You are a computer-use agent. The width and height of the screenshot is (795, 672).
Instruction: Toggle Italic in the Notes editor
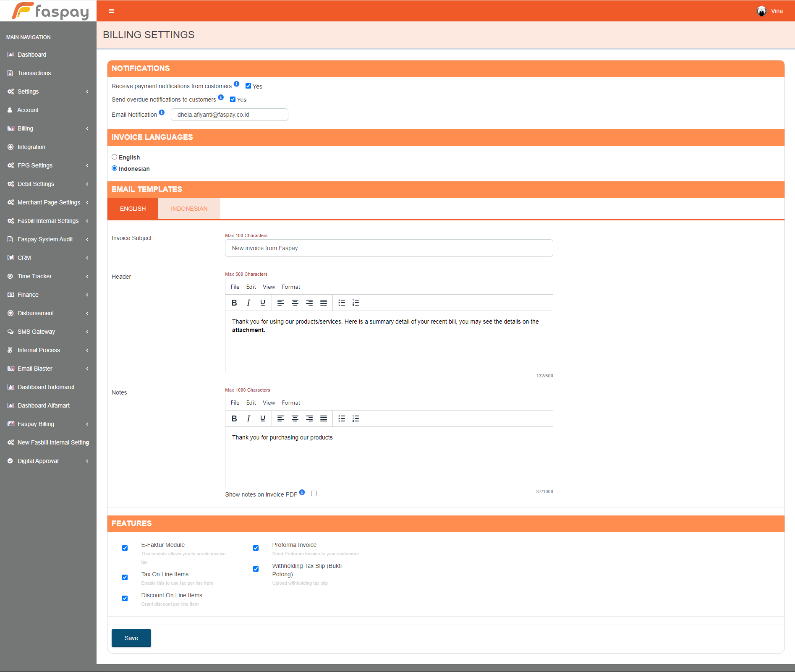tap(248, 418)
